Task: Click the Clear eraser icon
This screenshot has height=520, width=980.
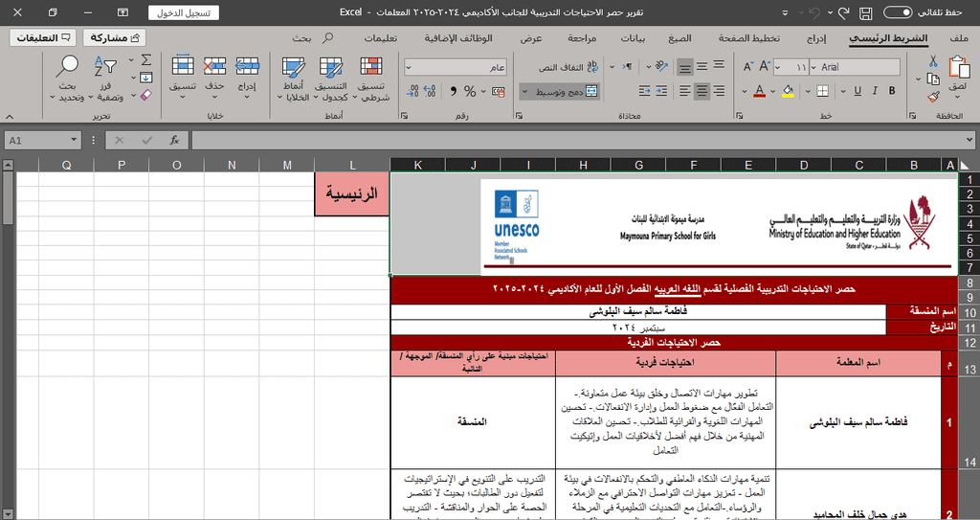Action: point(145,95)
